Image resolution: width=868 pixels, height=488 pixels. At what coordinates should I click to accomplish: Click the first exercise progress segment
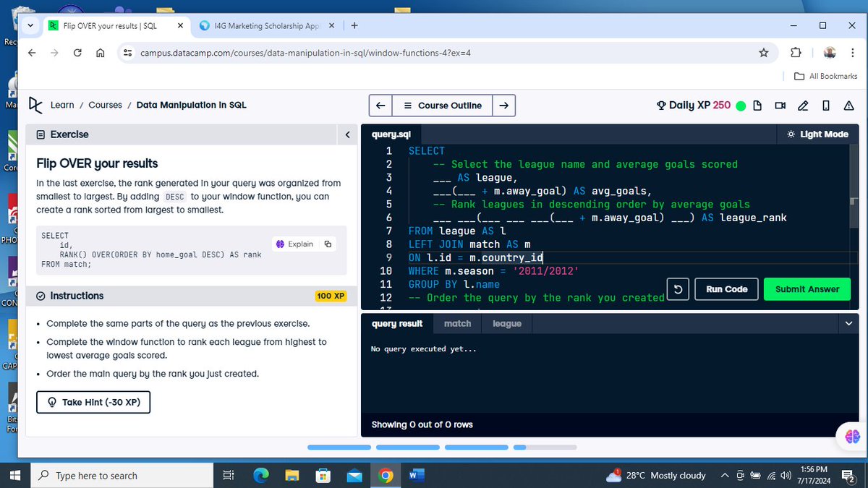coord(339,448)
